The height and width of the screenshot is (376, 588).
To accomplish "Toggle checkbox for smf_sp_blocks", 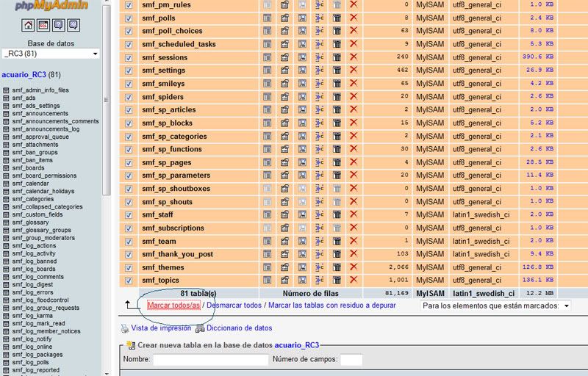I will [129, 123].
